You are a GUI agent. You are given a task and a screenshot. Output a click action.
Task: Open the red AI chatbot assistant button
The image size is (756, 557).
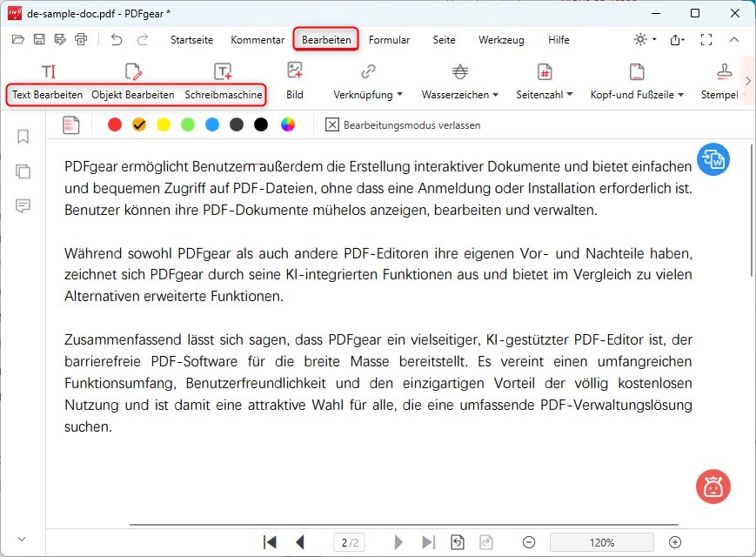(x=713, y=487)
